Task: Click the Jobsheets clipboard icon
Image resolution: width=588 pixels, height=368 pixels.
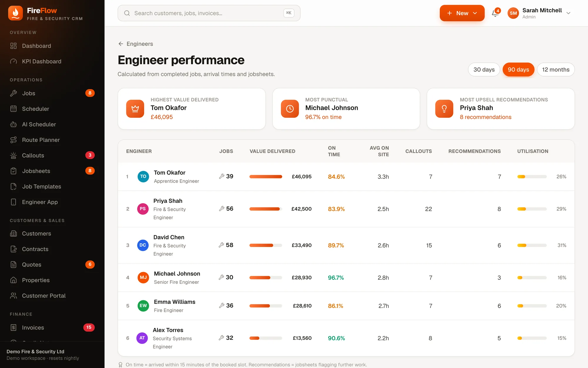Action: click(14, 171)
